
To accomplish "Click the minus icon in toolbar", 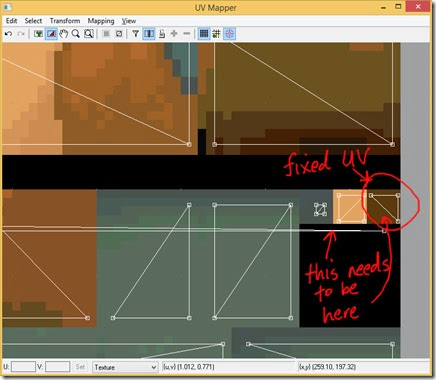I will point(187,34).
